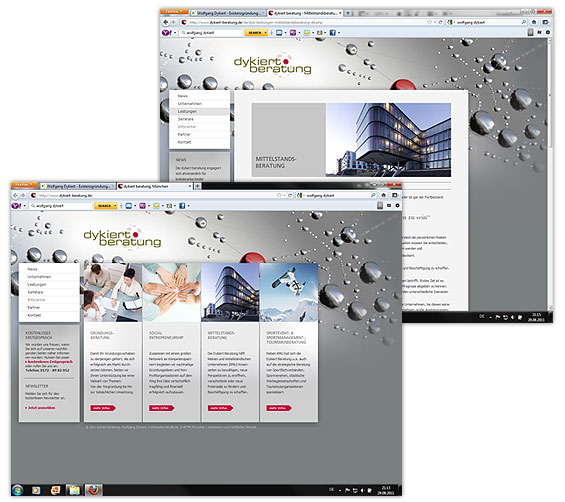Screen dimensions: 565x502
Task: Toggle the bookmark star in the front address bar
Action: pos(279,195)
